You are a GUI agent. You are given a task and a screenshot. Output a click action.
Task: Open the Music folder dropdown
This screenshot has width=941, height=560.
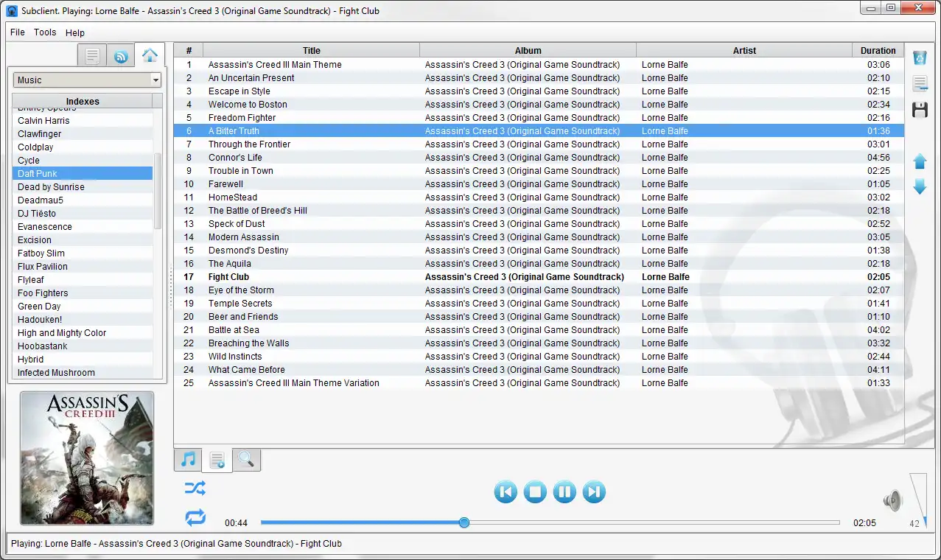pos(87,80)
